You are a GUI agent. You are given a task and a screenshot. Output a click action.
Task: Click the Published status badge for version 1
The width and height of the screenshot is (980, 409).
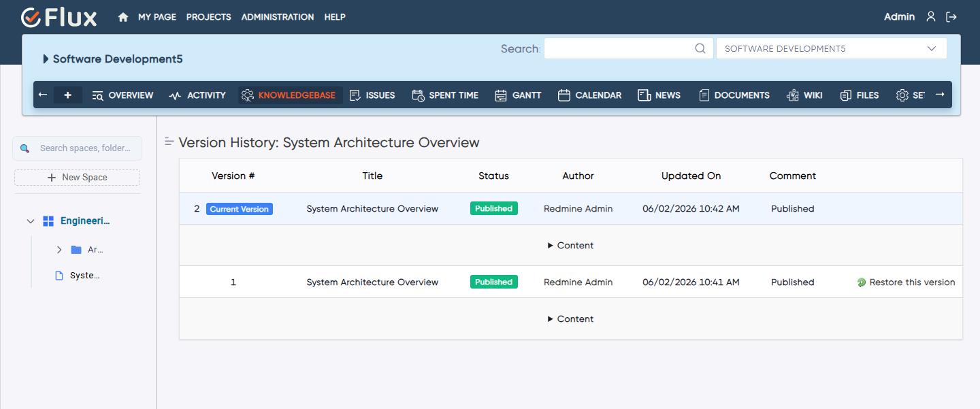click(494, 282)
